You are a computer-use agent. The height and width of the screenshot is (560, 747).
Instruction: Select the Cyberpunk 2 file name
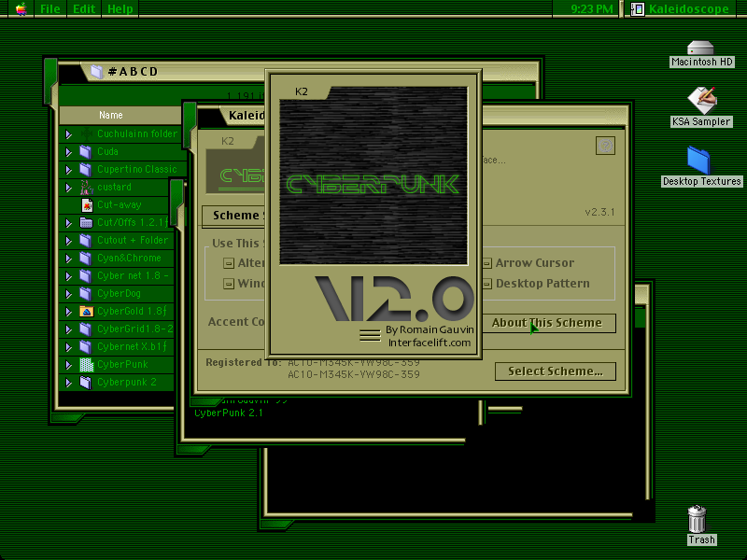pos(127,383)
